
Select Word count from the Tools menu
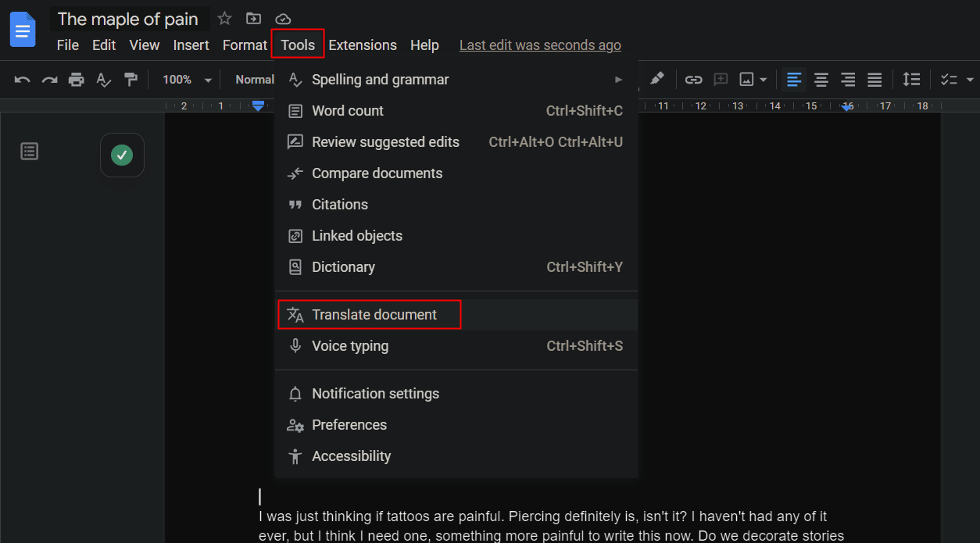pyautogui.click(x=456, y=111)
